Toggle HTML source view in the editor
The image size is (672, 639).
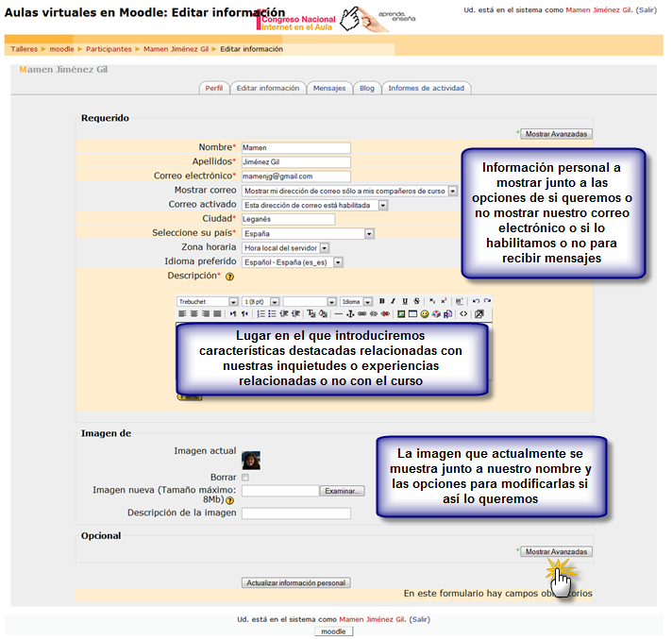pos(463,313)
